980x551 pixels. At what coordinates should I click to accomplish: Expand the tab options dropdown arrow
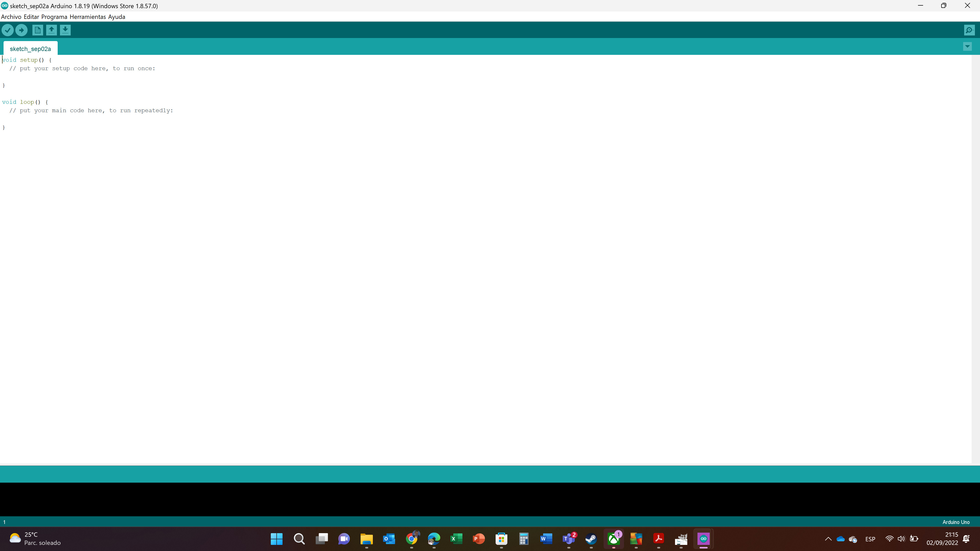pyautogui.click(x=967, y=46)
